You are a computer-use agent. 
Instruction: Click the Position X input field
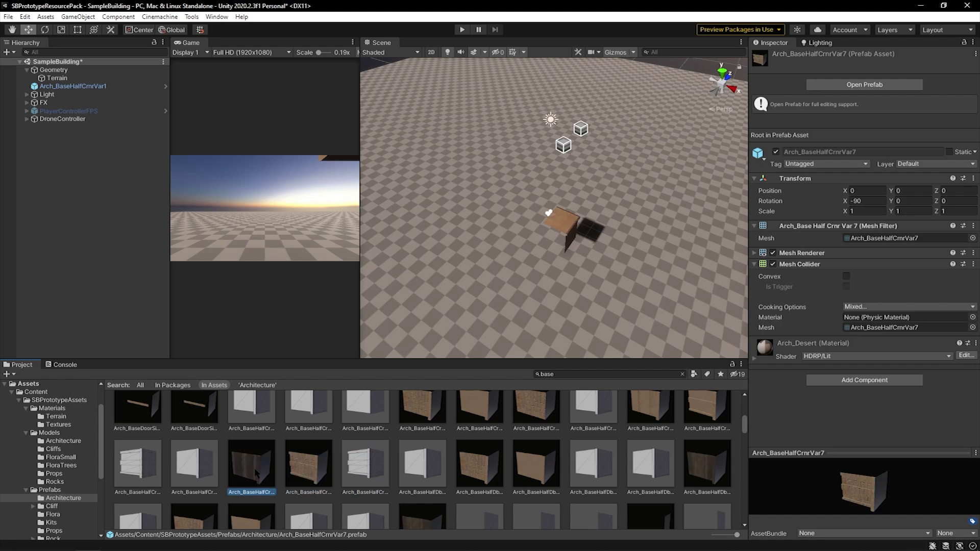tap(867, 190)
